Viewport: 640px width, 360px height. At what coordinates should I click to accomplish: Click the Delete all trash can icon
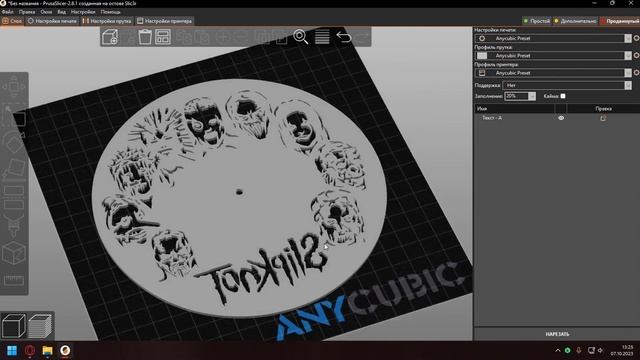point(145,37)
